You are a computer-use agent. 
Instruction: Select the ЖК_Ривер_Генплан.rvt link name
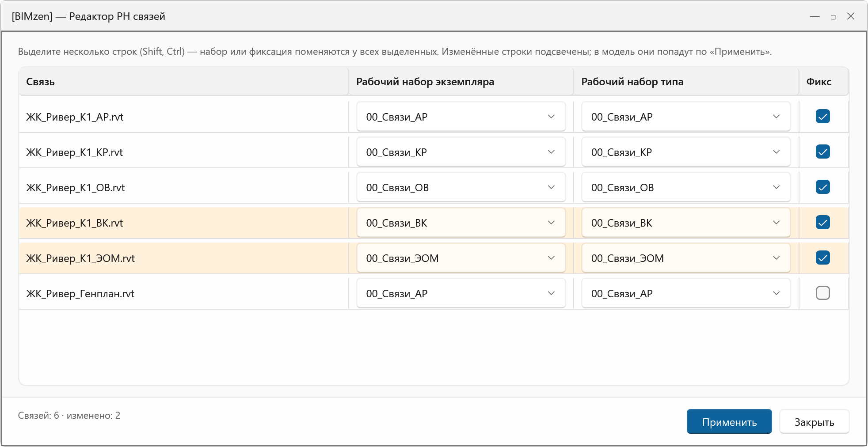point(80,294)
